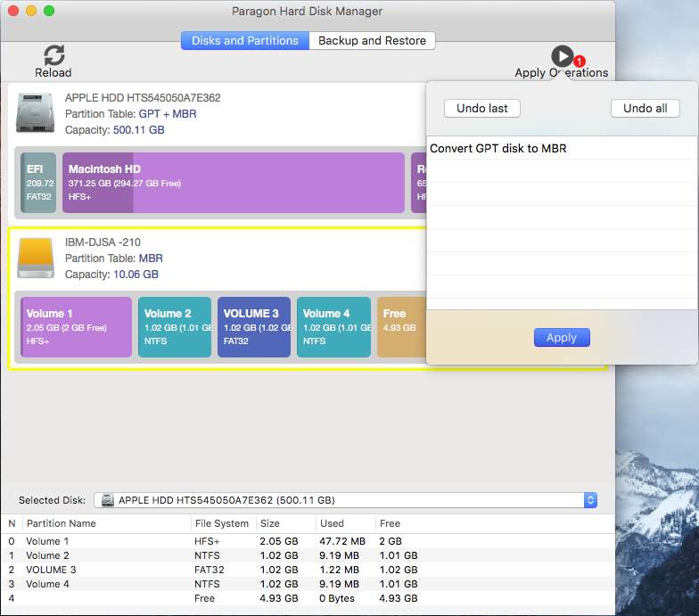This screenshot has width=699, height=616.
Task: Switch to Disks and Partitions tab
Action: tap(244, 41)
